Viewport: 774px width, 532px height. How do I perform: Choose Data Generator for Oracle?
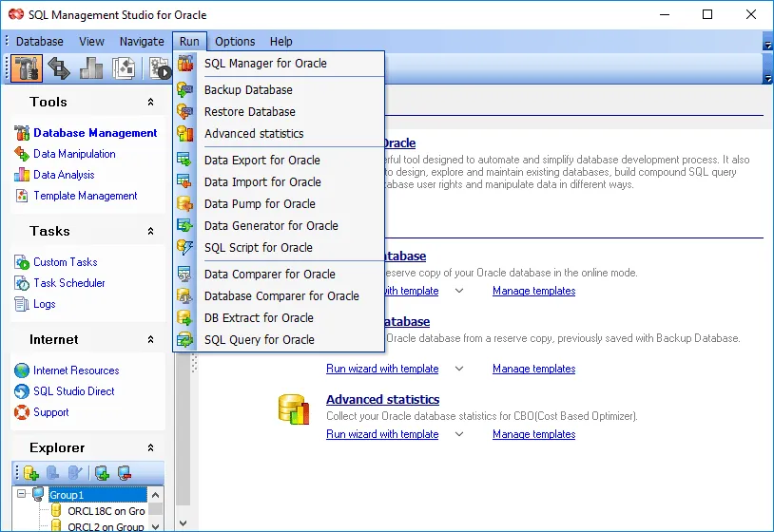click(279, 225)
